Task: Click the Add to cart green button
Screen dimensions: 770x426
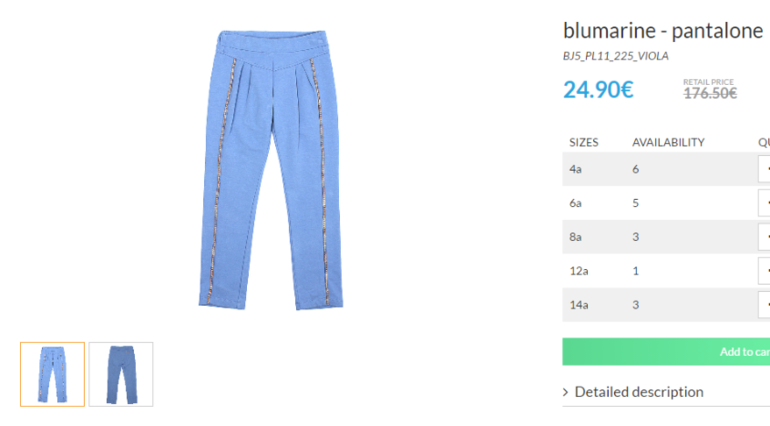Action: (666, 351)
